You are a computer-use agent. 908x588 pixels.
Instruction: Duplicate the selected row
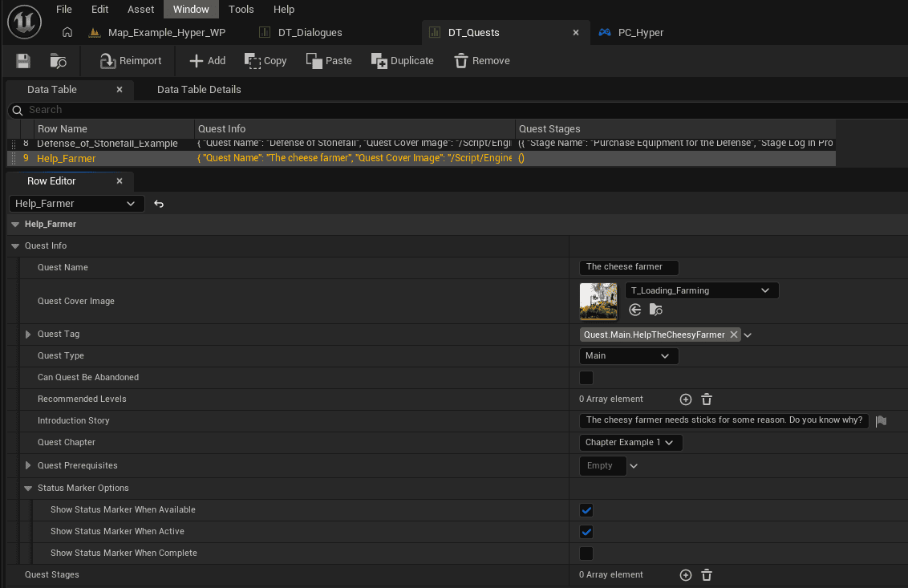pos(403,61)
